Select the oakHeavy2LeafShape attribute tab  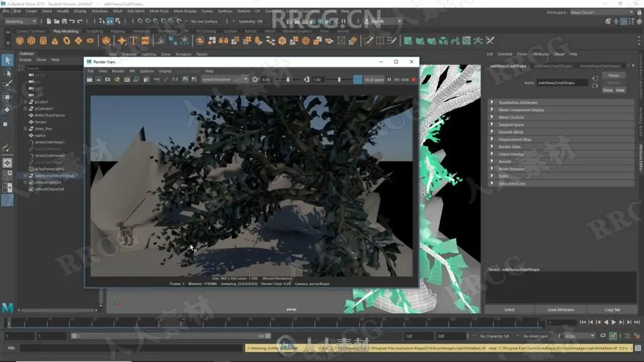[508, 66]
